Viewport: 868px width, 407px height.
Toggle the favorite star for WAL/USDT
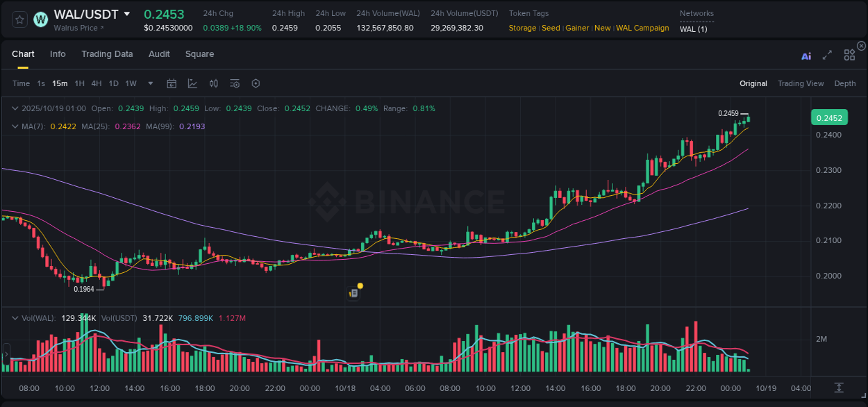(x=19, y=19)
